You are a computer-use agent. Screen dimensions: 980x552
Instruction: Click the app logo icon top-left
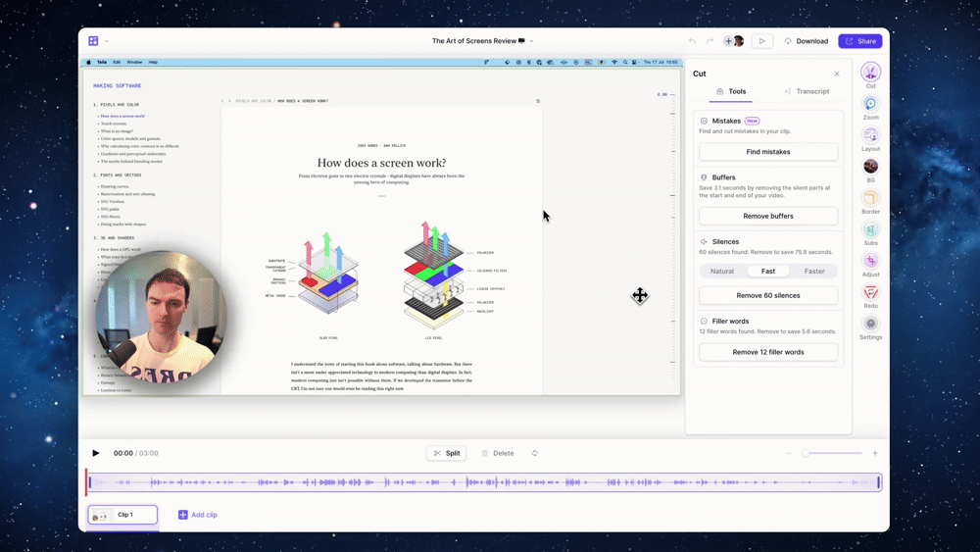coord(93,40)
